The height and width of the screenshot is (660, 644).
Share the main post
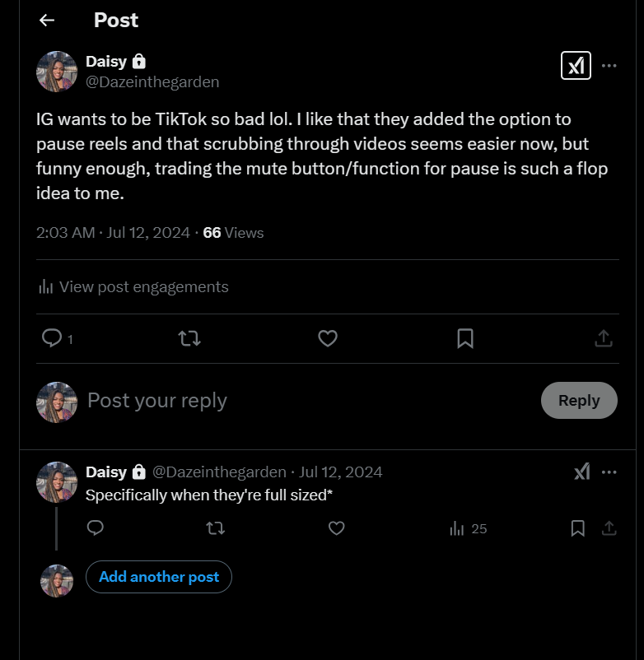pos(603,337)
